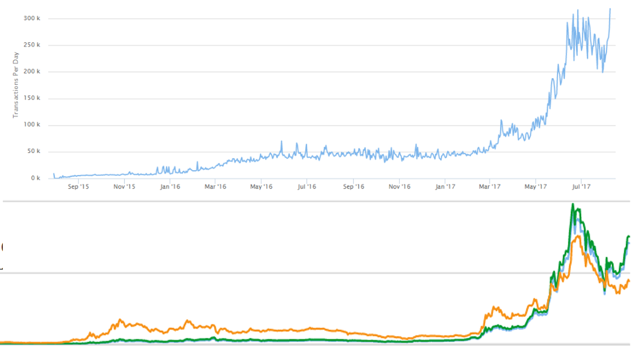
Task: Click the "Mar '16" date label
Action: [215, 187]
